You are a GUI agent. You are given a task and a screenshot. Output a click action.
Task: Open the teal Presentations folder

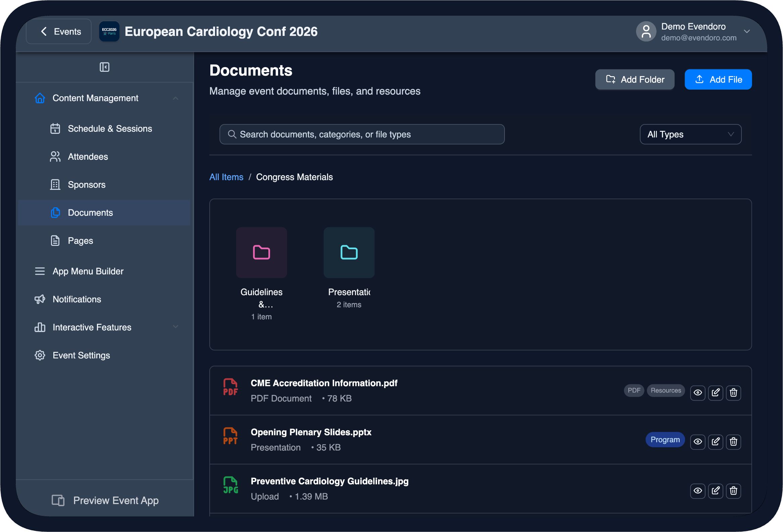[349, 253]
